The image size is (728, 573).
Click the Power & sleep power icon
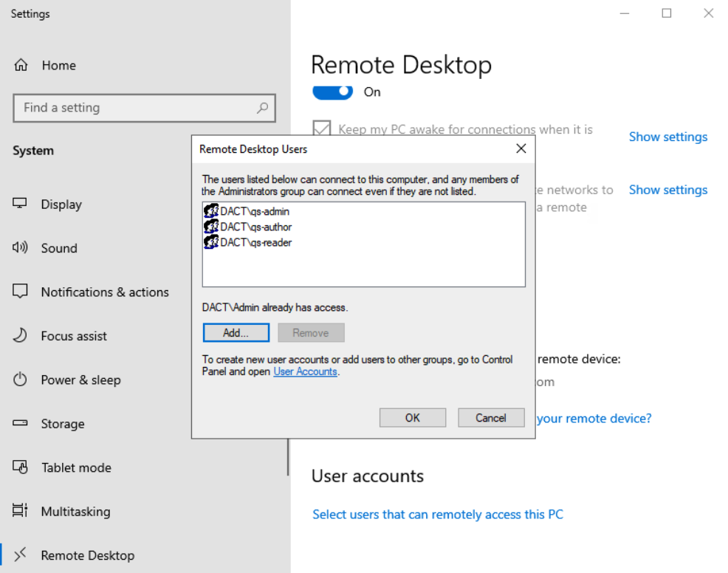20,380
